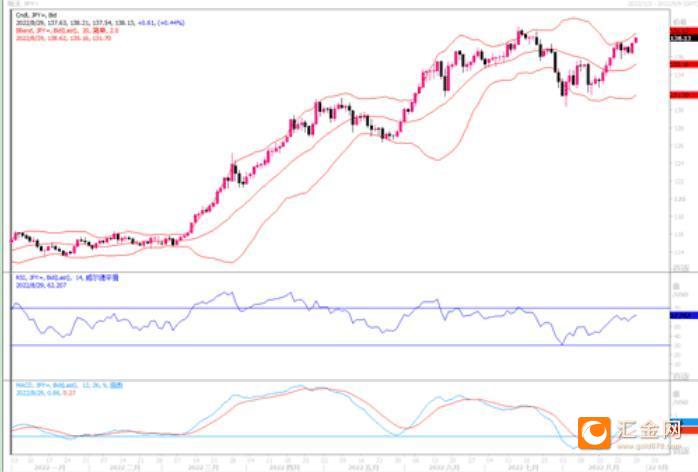Click the dark blue RSI value tag on right axis
The height and width of the screenshot is (472, 698).
click(x=683, y=315)
